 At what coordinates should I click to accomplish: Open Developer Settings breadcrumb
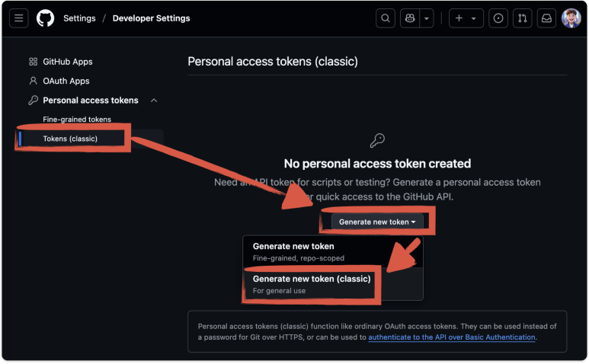tap(151, 18)
